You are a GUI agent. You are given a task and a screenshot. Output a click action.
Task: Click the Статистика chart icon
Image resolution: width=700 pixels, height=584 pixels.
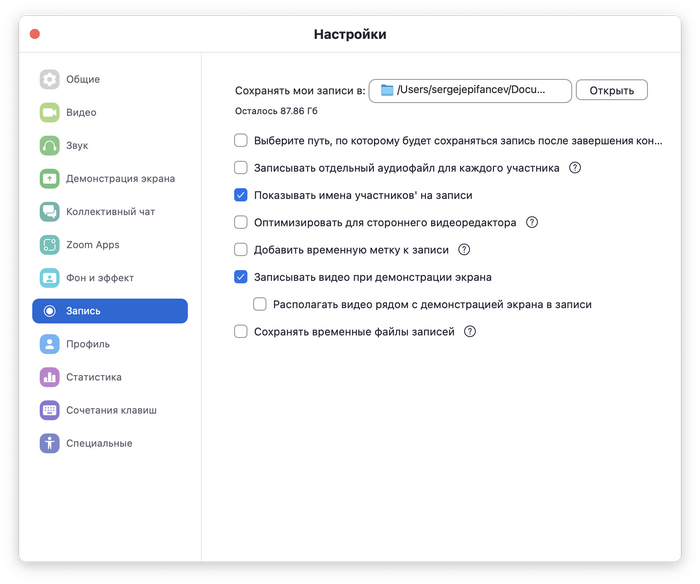click(50, 377)
